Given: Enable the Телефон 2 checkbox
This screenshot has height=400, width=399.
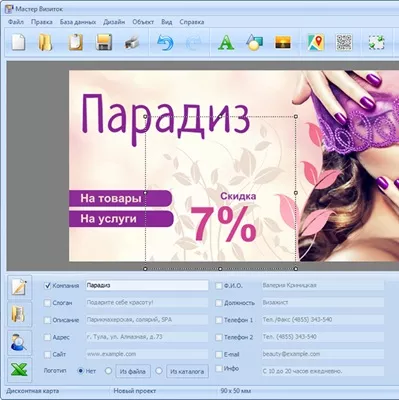Looking at the screenshot, I should [219, 337].
